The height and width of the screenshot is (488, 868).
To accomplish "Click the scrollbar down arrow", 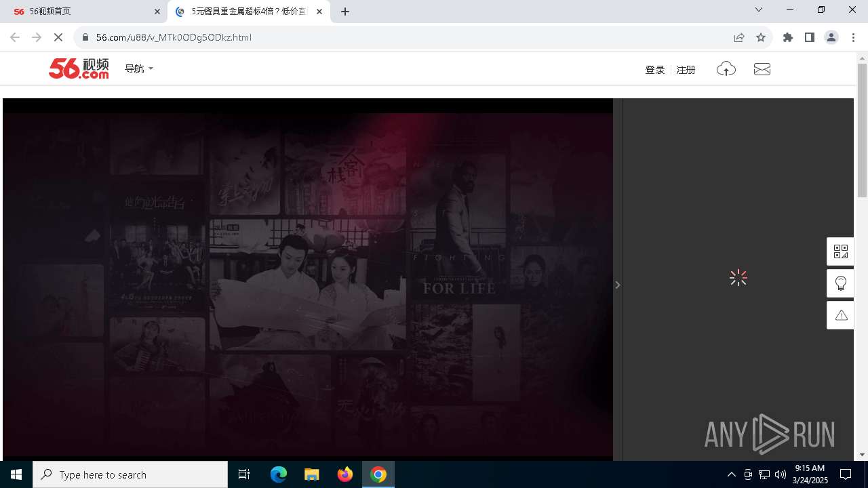I will [862, 455].
